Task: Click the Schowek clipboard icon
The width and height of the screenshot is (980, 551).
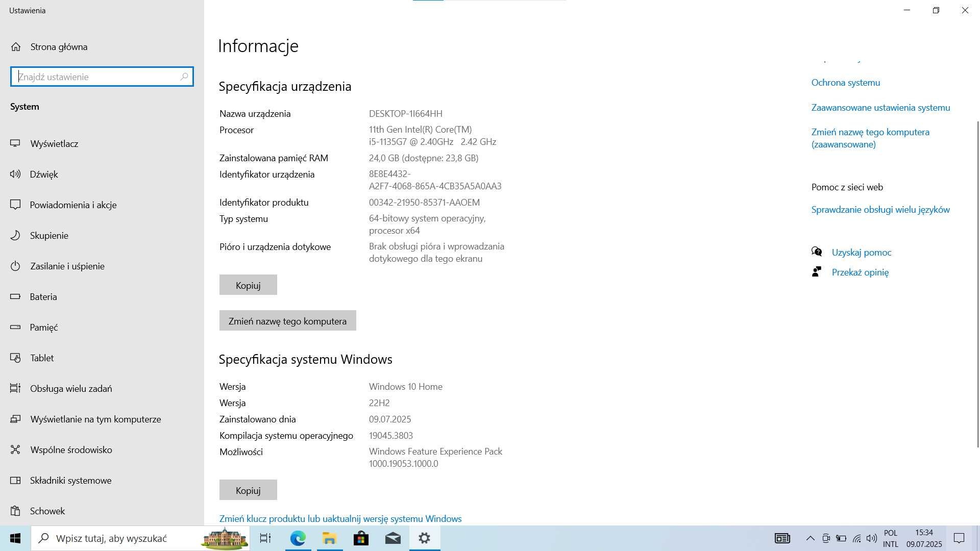Action: 15,511
